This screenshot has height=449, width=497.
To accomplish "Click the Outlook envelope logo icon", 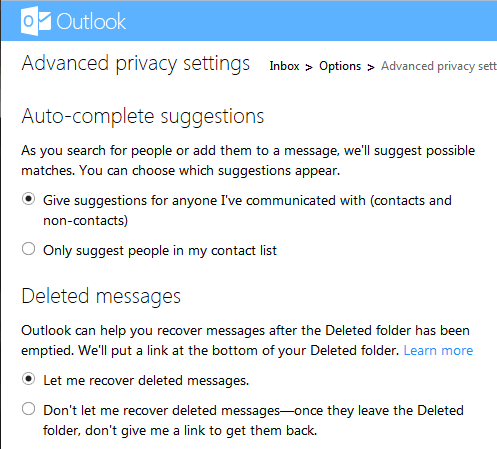I will pyautogui.click(x=36, y=21).
